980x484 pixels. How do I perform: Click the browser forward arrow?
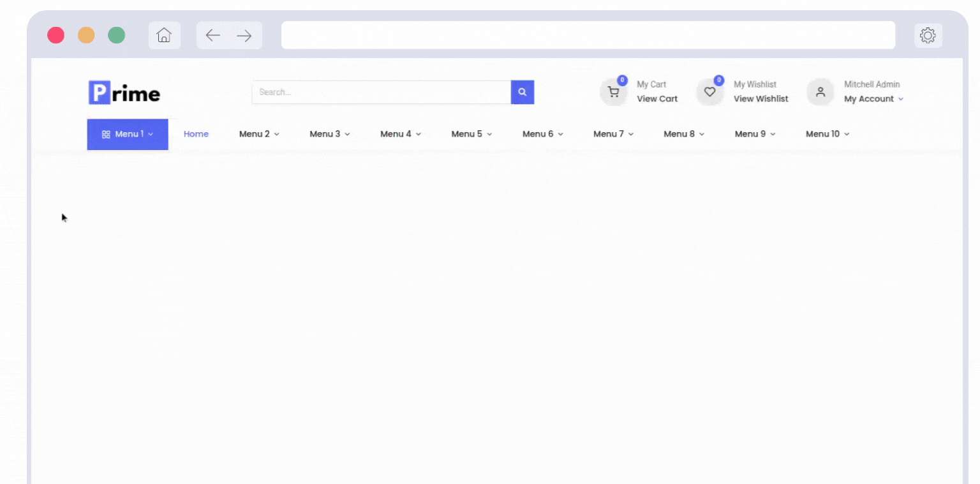pyautogui.click(x=244, y=36)
